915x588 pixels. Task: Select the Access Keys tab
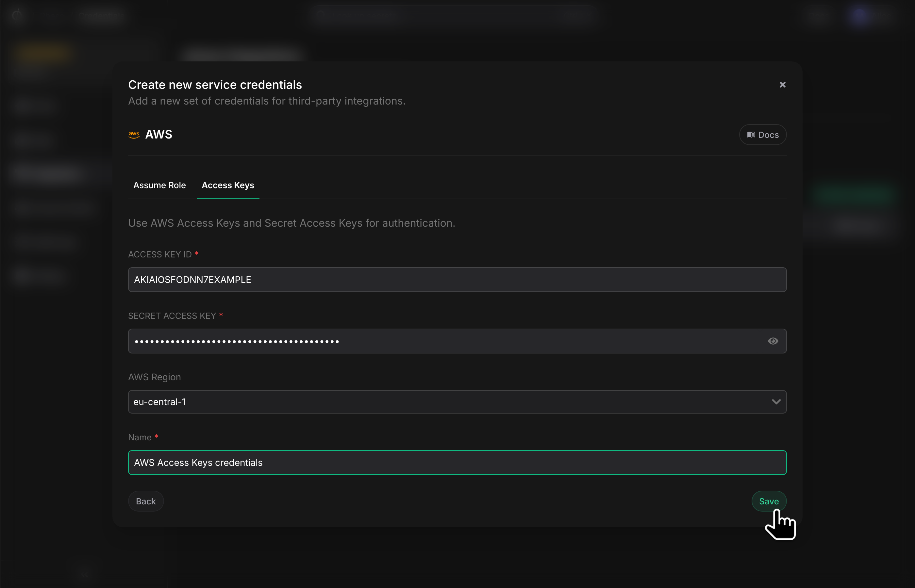pos(228,185)
